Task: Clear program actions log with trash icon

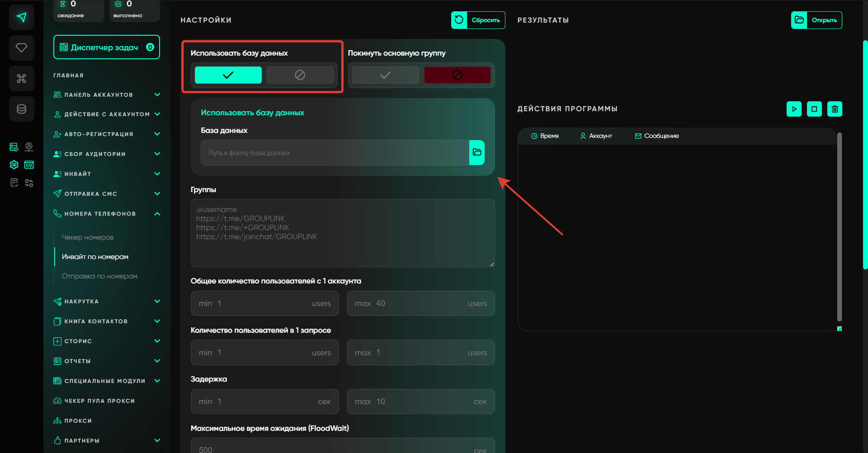Action: [x=835, y=109]
